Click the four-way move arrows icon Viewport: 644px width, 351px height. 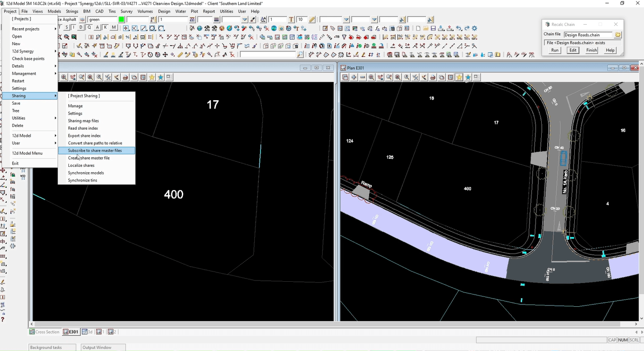(x=165, y=55)
